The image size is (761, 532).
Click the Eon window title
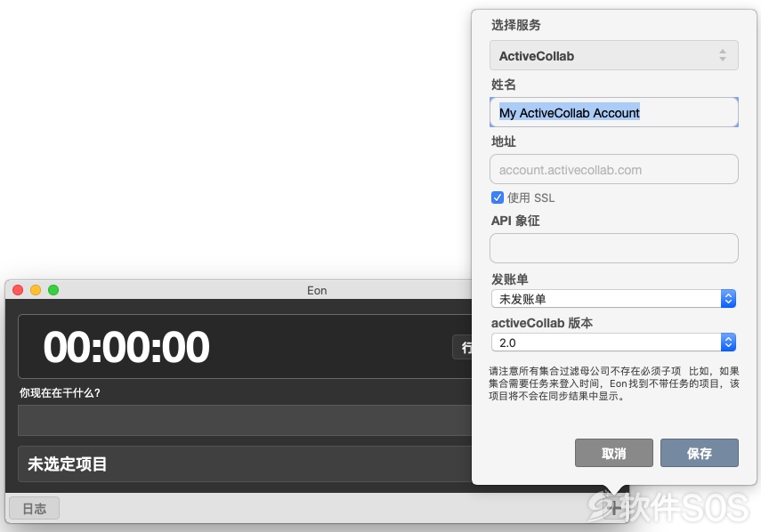(317, 290)
